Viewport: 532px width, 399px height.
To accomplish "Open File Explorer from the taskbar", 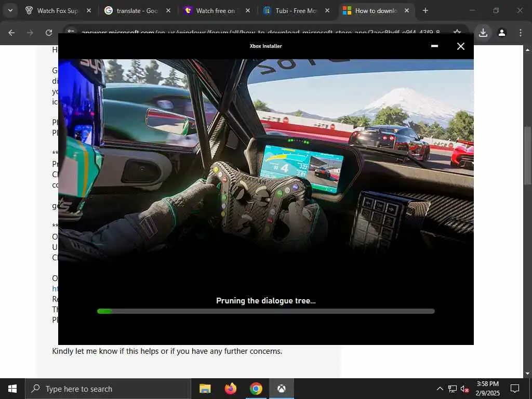I will click(x=205, y=389).
